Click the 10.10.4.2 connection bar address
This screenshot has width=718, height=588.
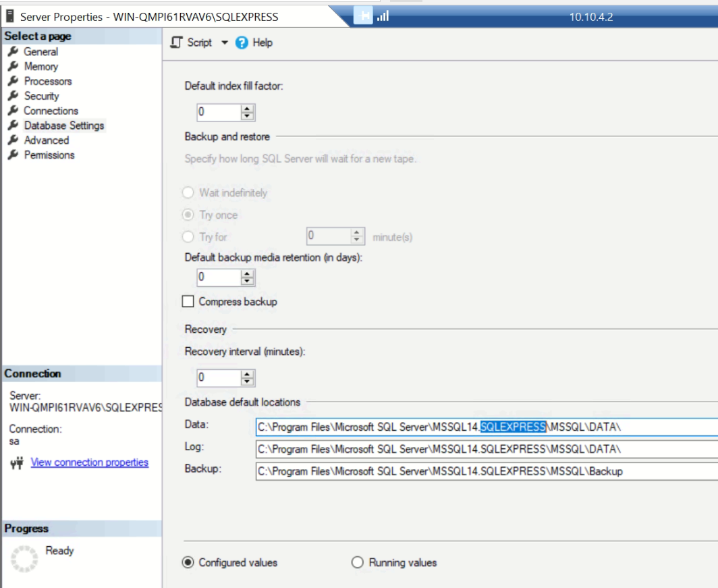[590, 17]
